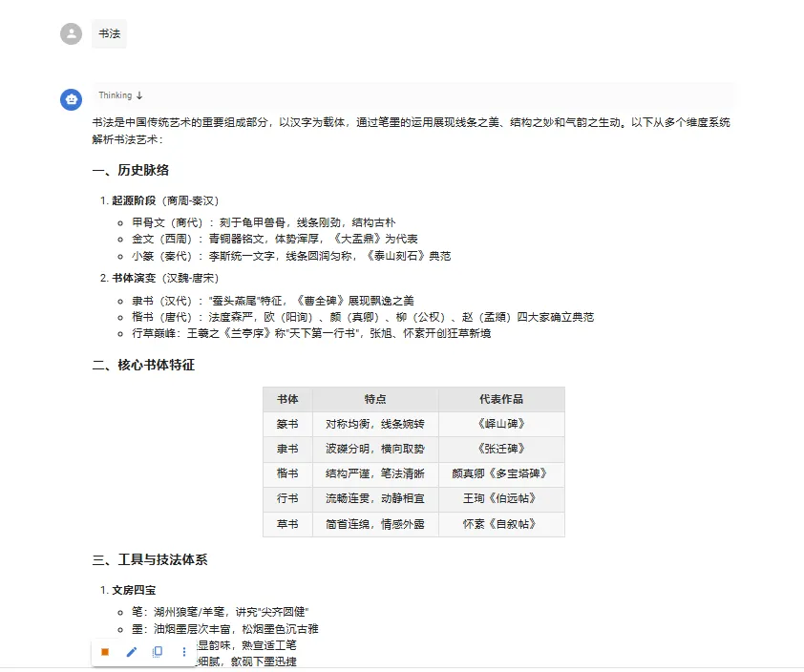804x672 pixels.
Task: Click the table header 代表作品
Action: tap(501, 399)
